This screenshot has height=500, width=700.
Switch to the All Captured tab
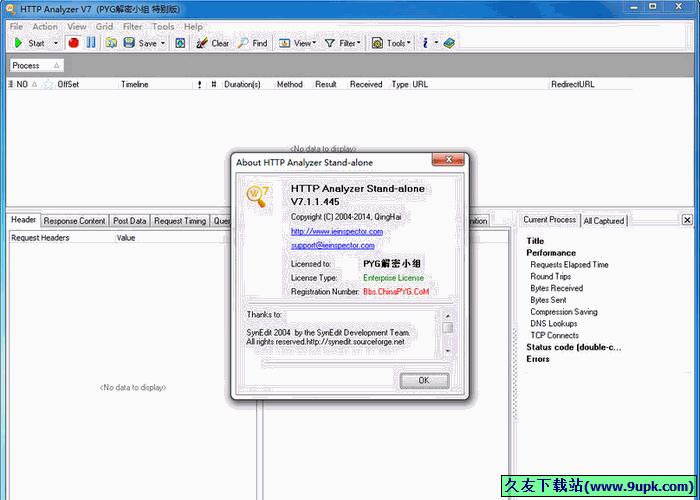604,221
